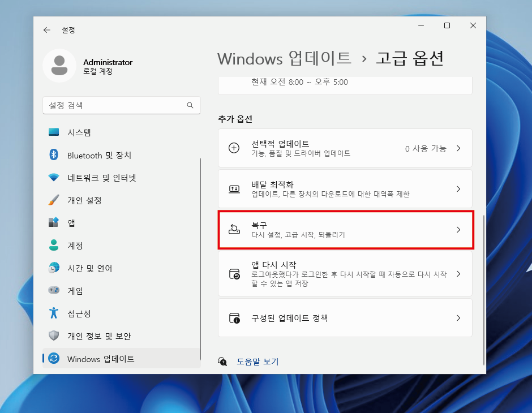Click '다시 설정, 고급 시작, 되돌리기' description
Screen dimensions: 532x413
click(298, 235)
